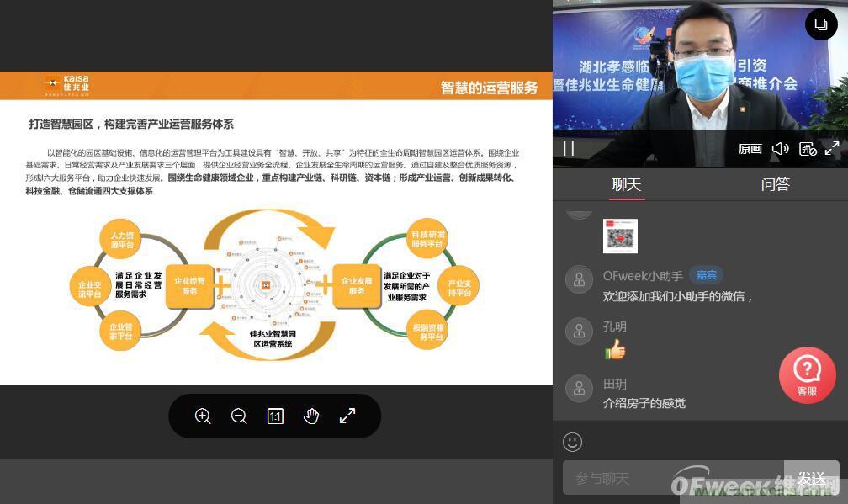
Task: Select the 聊天 chat tab
Action: 627,184
